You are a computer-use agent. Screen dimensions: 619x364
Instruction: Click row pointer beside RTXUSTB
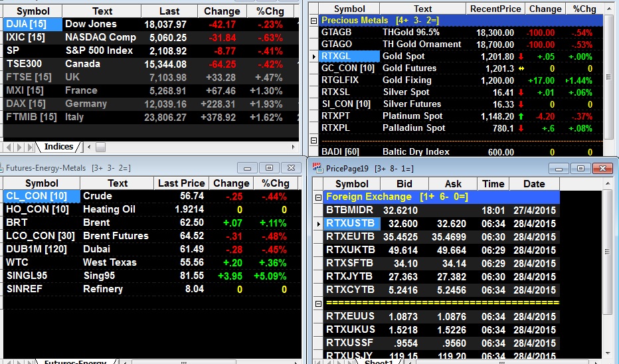coord(319,224)
